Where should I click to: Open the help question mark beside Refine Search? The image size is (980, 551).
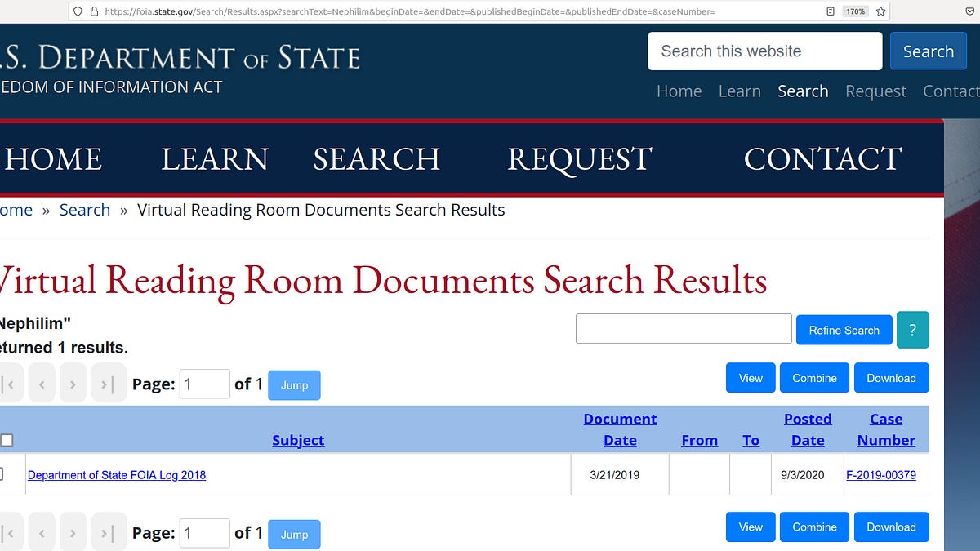(x=912, y=330)
